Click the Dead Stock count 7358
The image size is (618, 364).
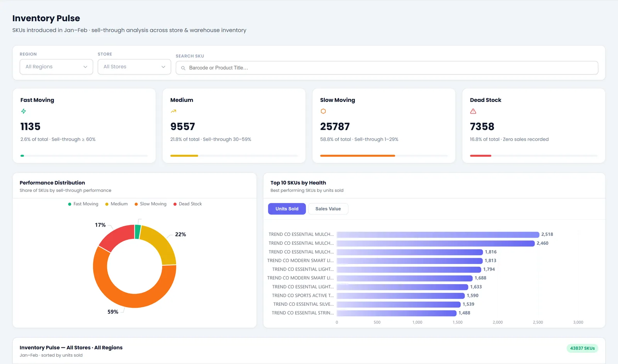click(482, 127)
